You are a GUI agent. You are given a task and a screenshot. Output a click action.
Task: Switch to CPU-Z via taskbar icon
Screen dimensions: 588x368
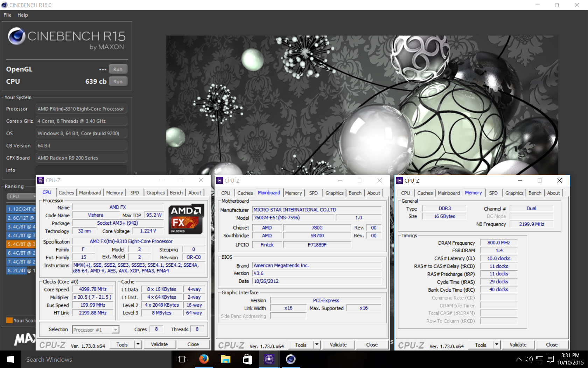[269, 359]
